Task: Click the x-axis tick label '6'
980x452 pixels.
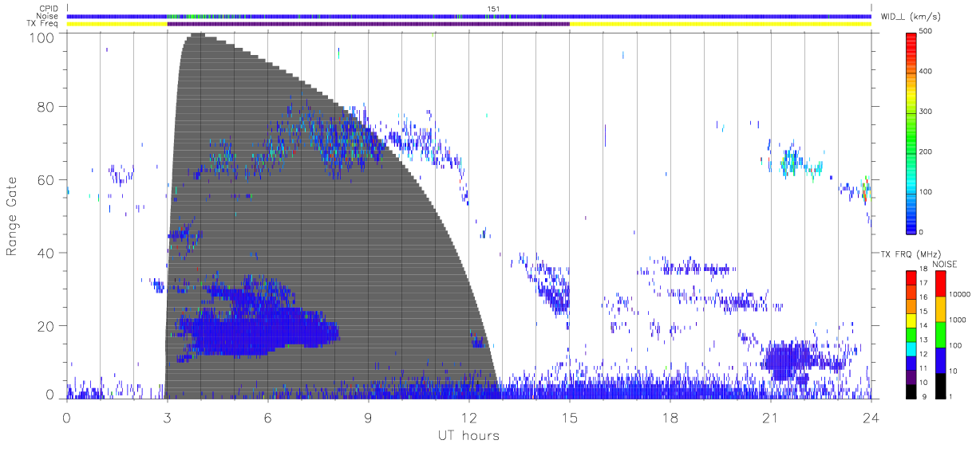Action: (x=267, y=416)
